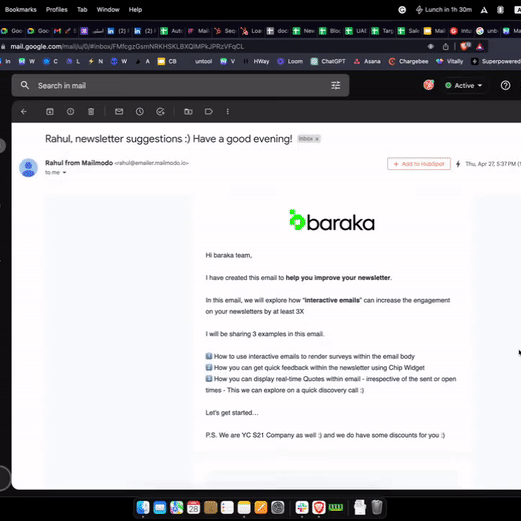Viewport: 521px width, 521px height.
Task: Open more options three-dot menu
Action: (x=228, y=112)
